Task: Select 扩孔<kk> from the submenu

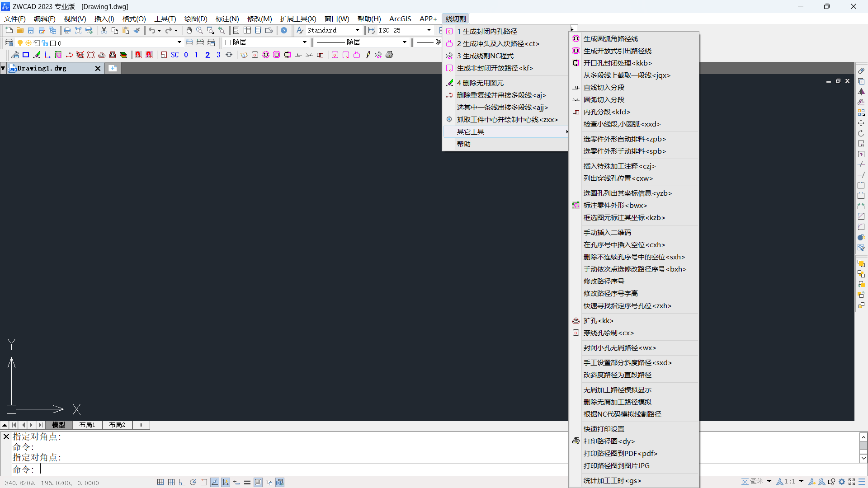Action: [599, 320]
